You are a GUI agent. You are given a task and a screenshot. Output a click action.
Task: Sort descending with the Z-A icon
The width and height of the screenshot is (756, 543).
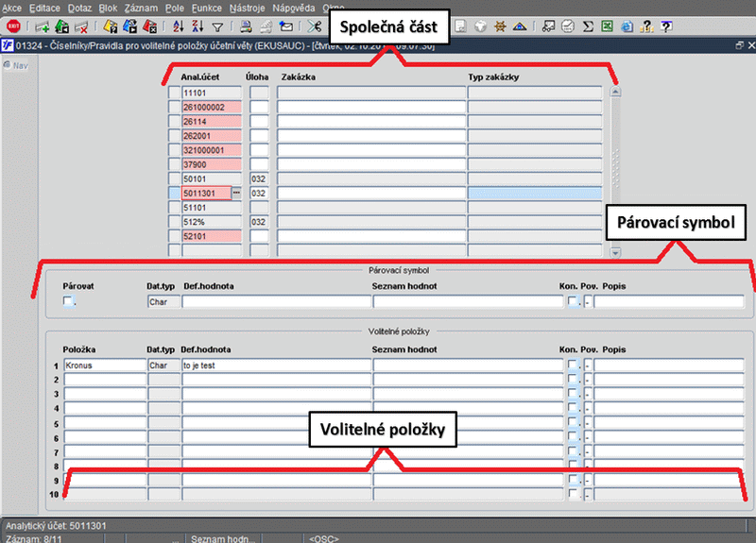(x=198, y=26)
